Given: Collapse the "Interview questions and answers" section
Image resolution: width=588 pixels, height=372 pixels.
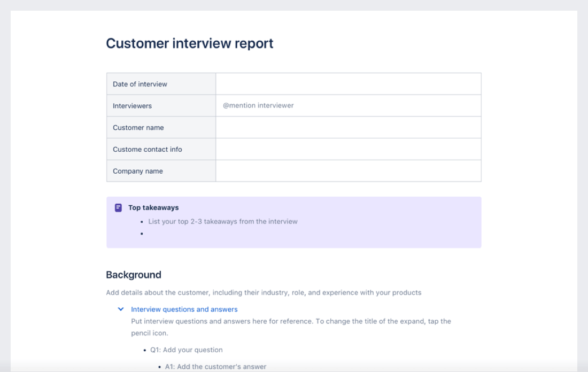Looking at the screenshot, I should point(120,309).
